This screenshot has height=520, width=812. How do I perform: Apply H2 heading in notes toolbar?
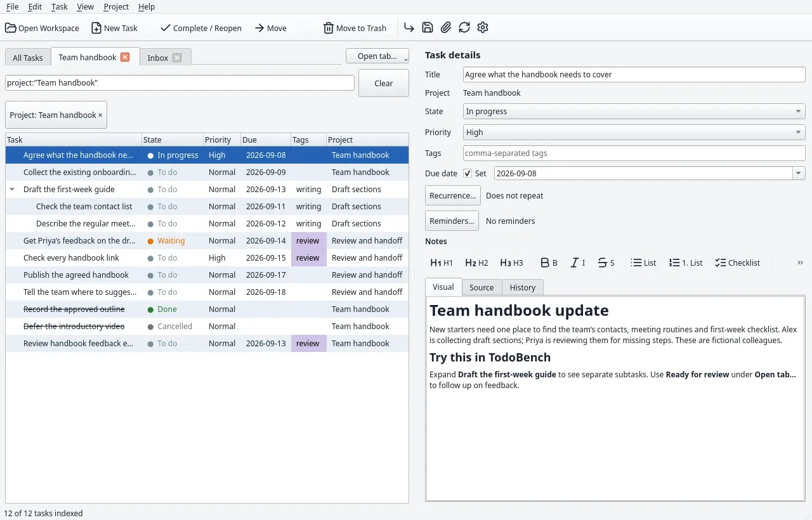(476, 263)
